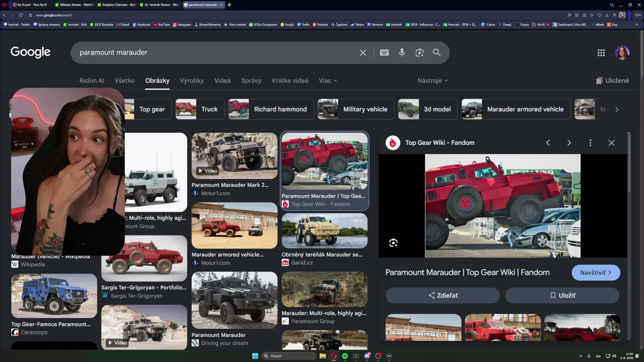Open the Nástroje tools dropdown
This screenshot has height=362, width=644.
(x=432, y=80)
